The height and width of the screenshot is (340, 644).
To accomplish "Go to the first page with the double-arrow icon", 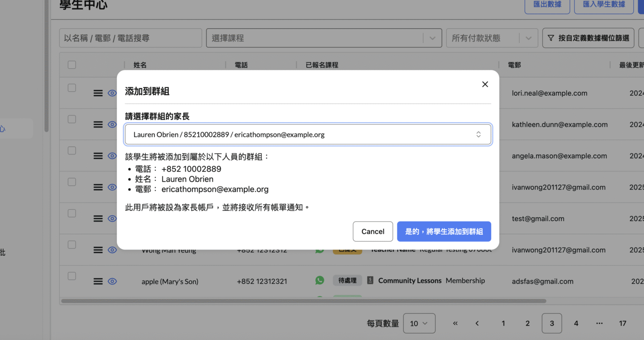I will point(455,323).
